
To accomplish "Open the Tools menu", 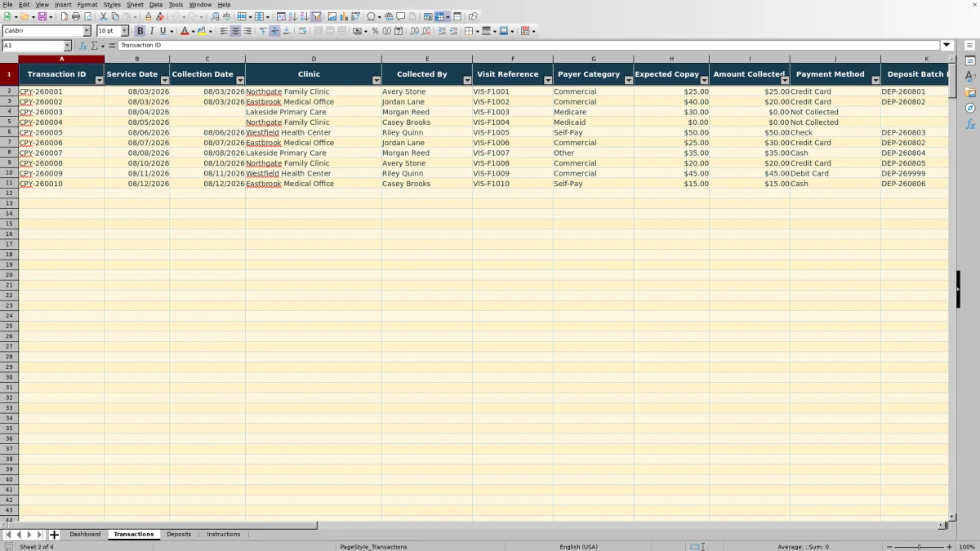I will coord(176,4).
